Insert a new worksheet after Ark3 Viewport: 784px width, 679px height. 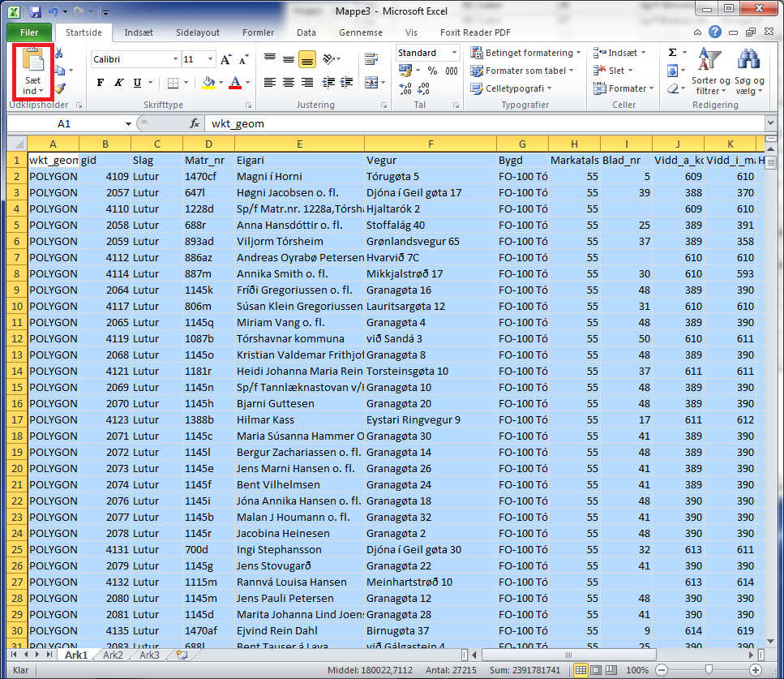pos(182,655)
